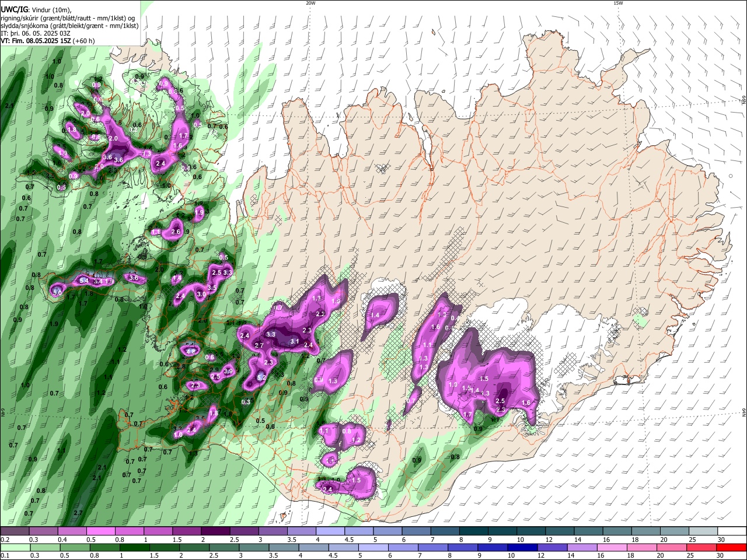Image resolution: width=747 pixels, height=560 pixels.
Task: Click the 'rigning/skúrir (grænt/blátt/rautt - mm/1klst)' line
Action: (x=68, y=18)
